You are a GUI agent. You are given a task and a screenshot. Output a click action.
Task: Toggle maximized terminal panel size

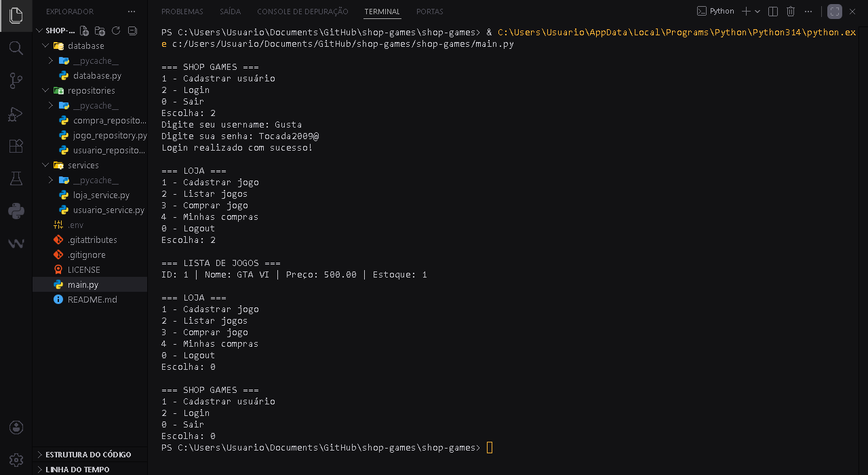[835, 12]
